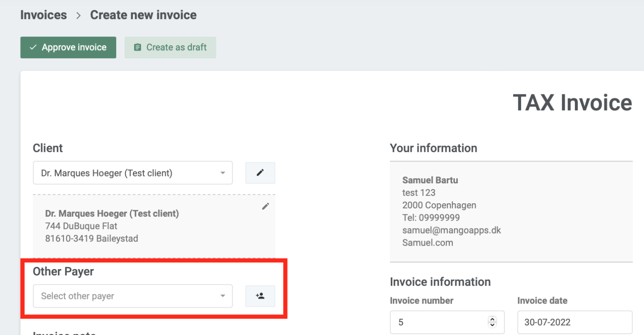Viewport: 644px width, 335px height.
Task: Click the pencil icon to edit client details
Action: click(260, 173)
